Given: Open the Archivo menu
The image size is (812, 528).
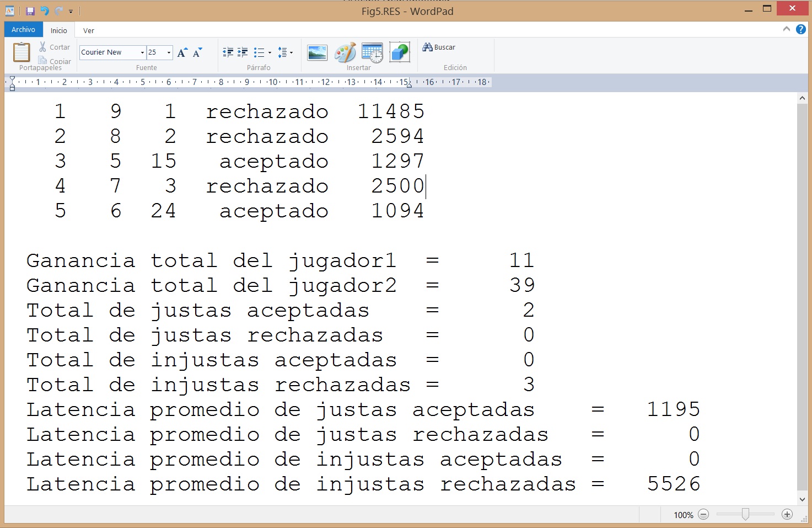Looking at the screenshot, I should (x=23, y=29).
